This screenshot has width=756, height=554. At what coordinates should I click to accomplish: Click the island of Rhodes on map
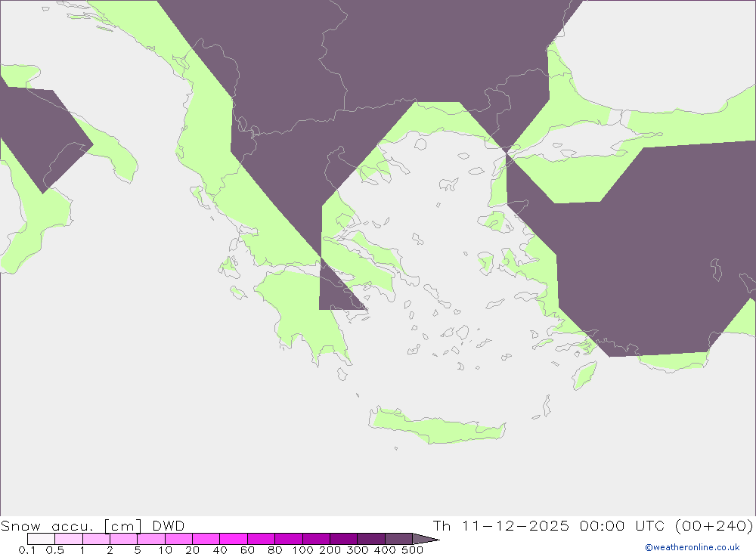coord(584,375)
